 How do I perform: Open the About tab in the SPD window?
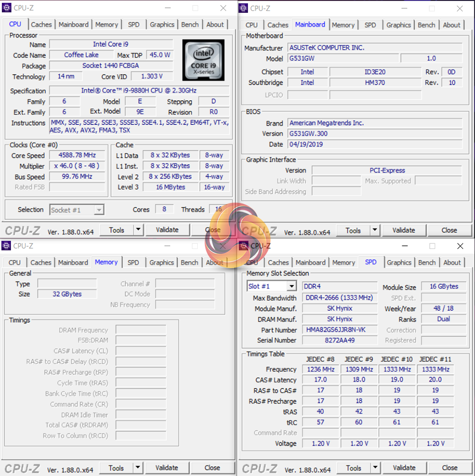(x=452, y=263)
